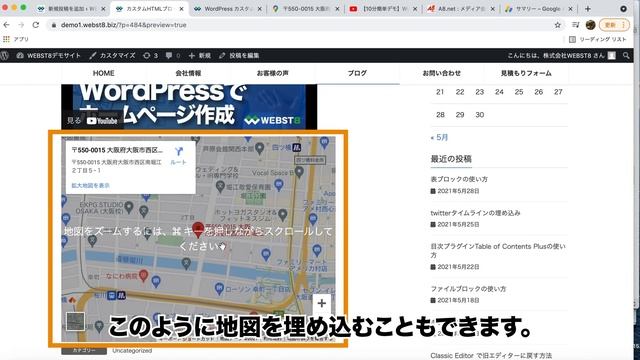
Task: Open the updates counter showing 3
Action: (151, 56)
